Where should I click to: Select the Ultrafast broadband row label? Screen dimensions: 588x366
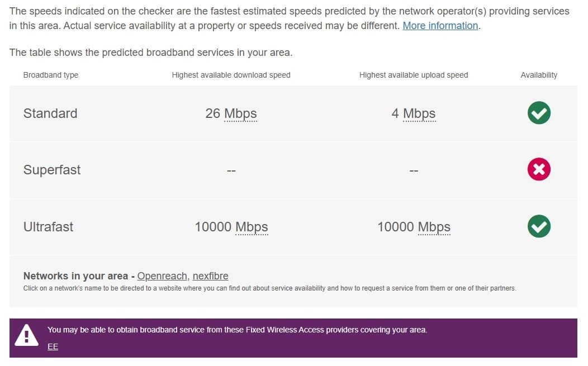[49, 227]
